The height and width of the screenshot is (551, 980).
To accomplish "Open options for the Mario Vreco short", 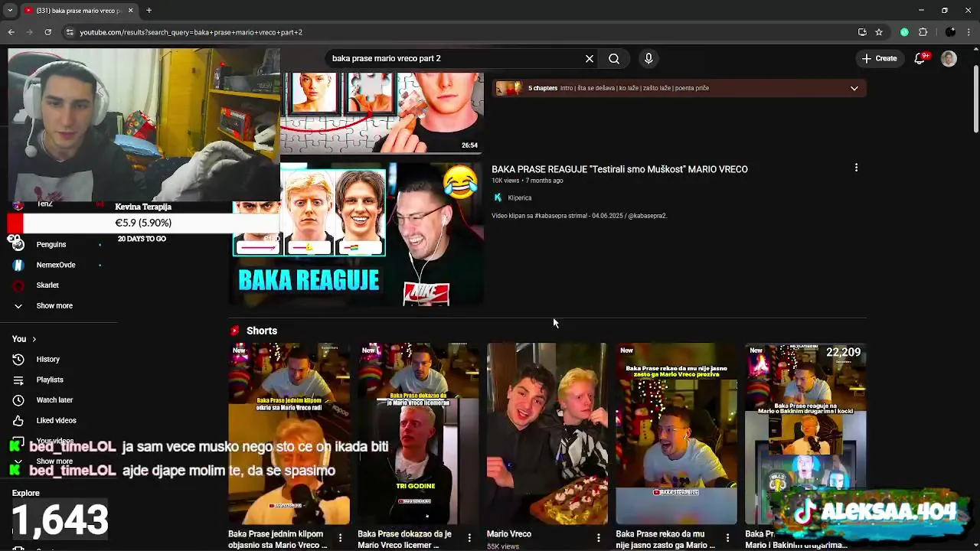I will pos(599,538).
